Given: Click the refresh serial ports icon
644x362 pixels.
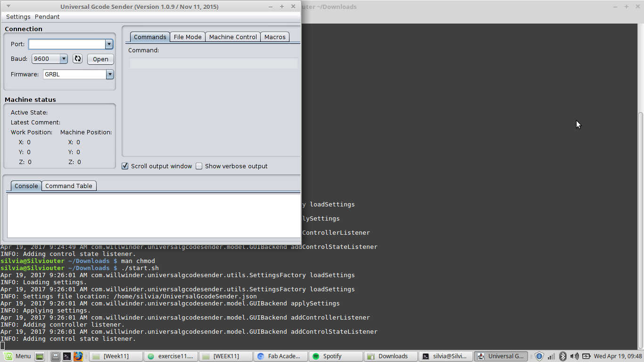Looking at the screenshot, I should pyautogui.click(x=78, y=59).
